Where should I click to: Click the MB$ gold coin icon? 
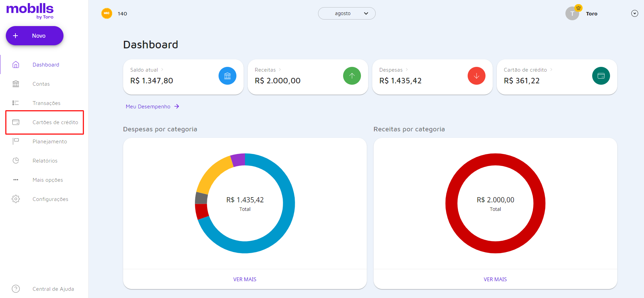(107, 13)
